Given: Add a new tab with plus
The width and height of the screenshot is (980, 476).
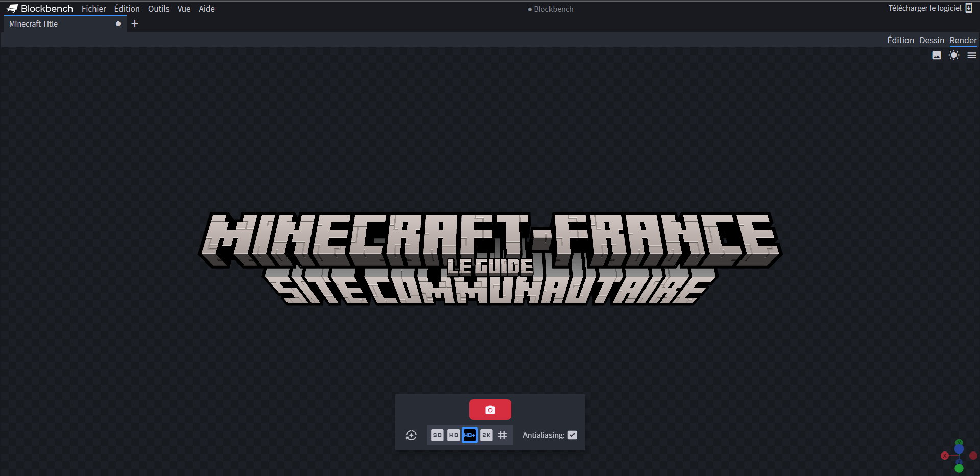Looking at the screenshot, I should click(135, 23).
